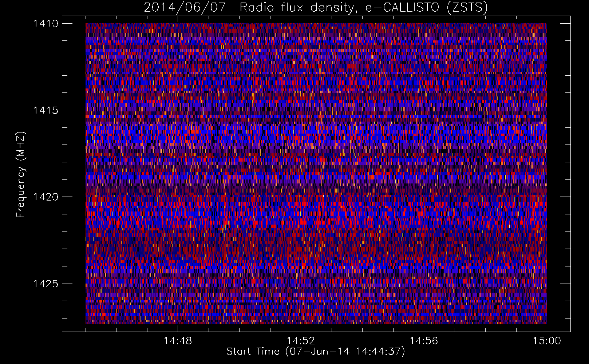This screenshot has width=589, height=364.
Task: Click the 1410 frequency tick label
Action: coord(46,24)
